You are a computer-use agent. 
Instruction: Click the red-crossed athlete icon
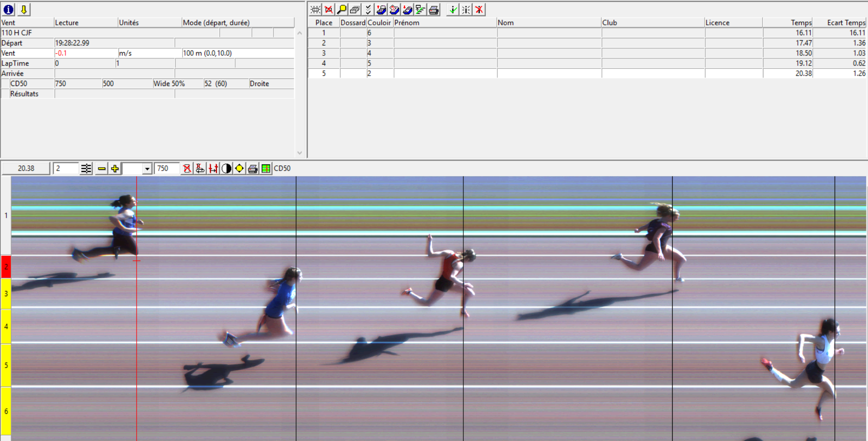[x=479, y=10]
